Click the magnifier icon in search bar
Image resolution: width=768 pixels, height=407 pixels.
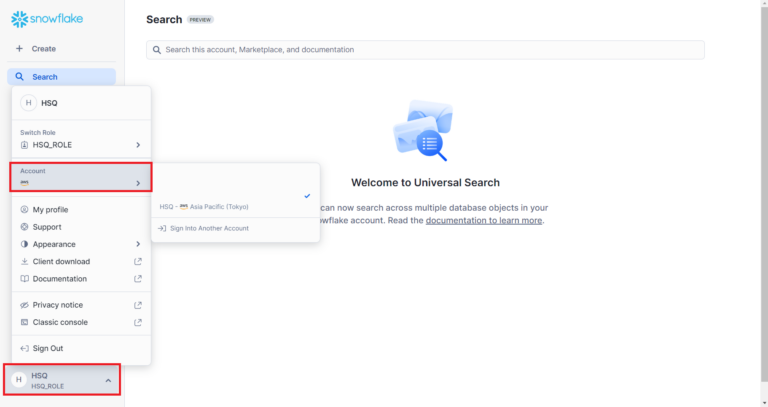[x=156, y=50]
